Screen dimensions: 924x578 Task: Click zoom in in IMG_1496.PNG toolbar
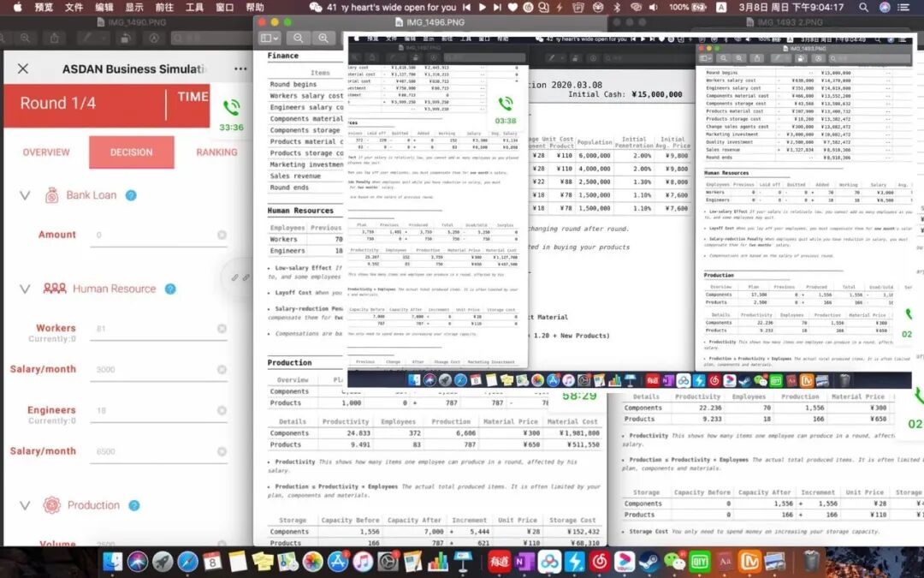point(323,39)
